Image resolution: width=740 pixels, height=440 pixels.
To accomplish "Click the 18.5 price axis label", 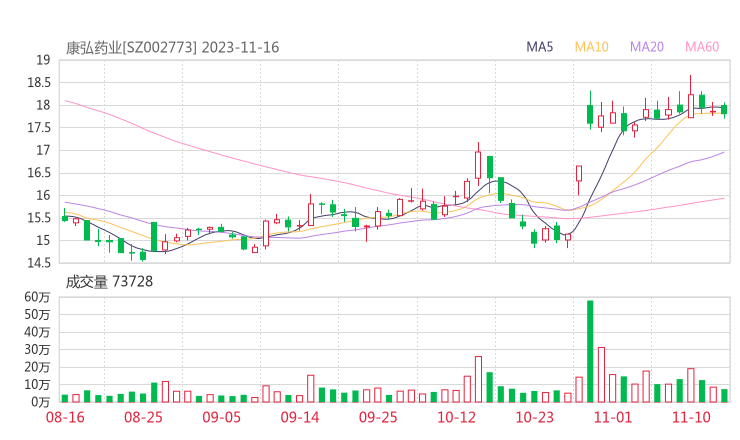I will click(x=39, y=83).
